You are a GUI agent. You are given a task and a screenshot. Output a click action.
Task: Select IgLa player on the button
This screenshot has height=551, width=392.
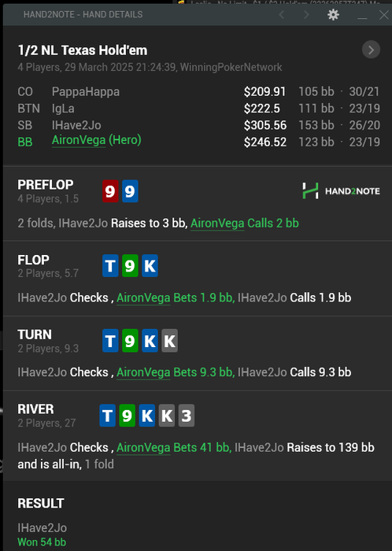(63, 109)
